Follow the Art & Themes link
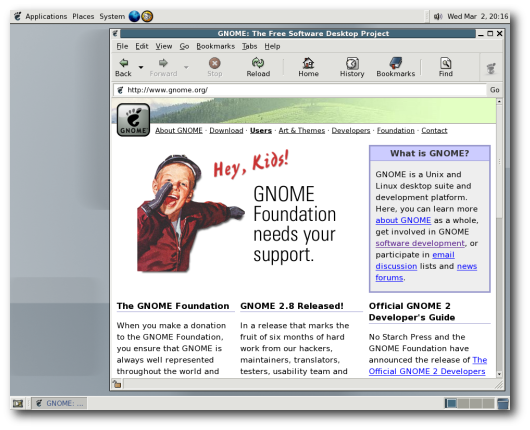Image resolution: width=530 pixels, height=430 pixels. click(302, 130)
